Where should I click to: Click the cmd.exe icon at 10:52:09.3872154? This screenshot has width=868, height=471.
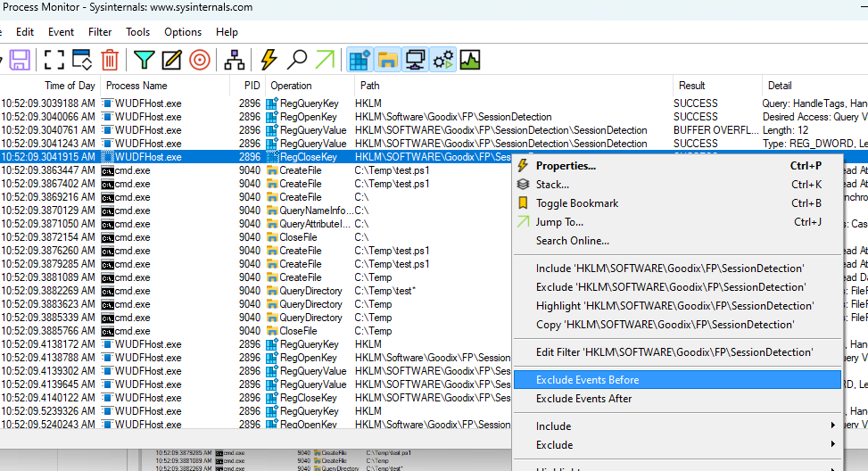pos(107,237)
